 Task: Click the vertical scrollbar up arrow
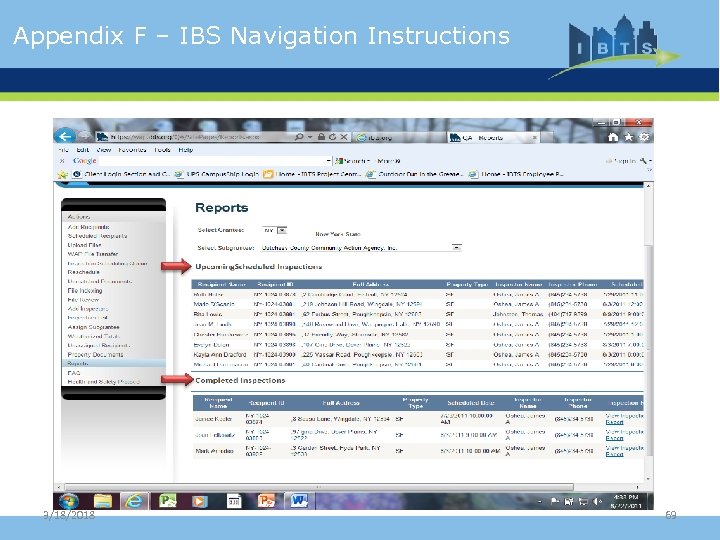(648, 186)
